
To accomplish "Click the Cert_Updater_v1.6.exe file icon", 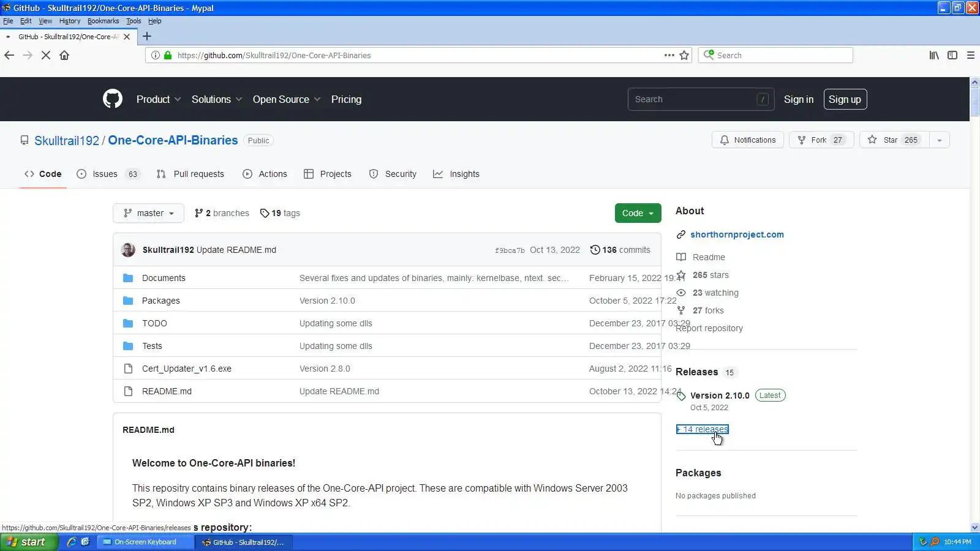I will (x=128, y=369).
